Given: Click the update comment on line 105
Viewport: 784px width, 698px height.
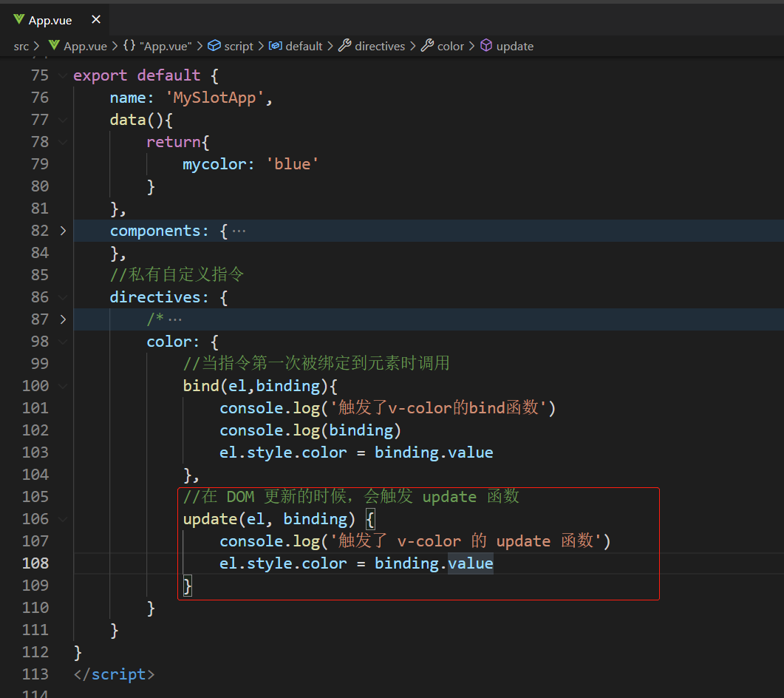Looking at the screenshot, I should (x=351, y=496).
